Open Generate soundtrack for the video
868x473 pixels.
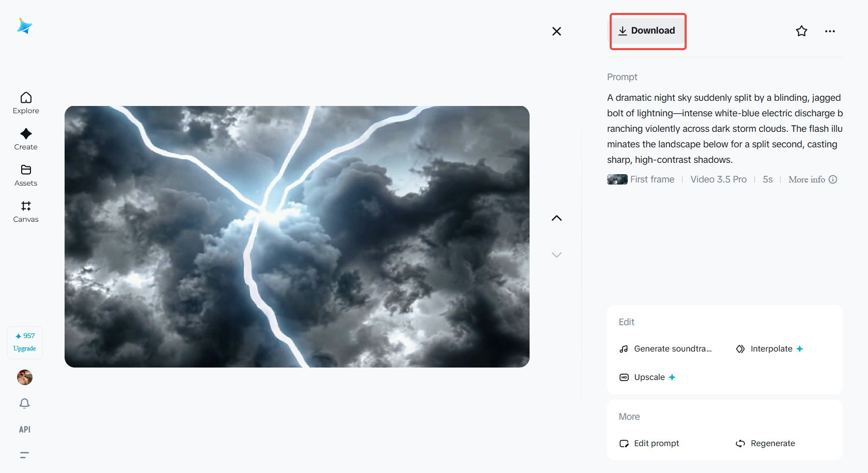(x=667, y=348)
